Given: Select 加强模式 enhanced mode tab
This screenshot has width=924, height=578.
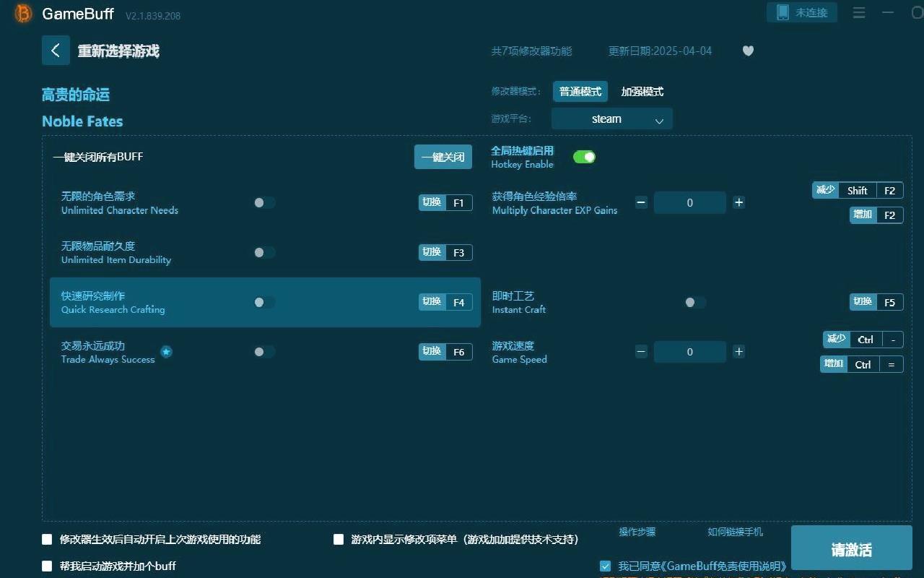Looking at the screenshot, I should (x=642, y=92).
